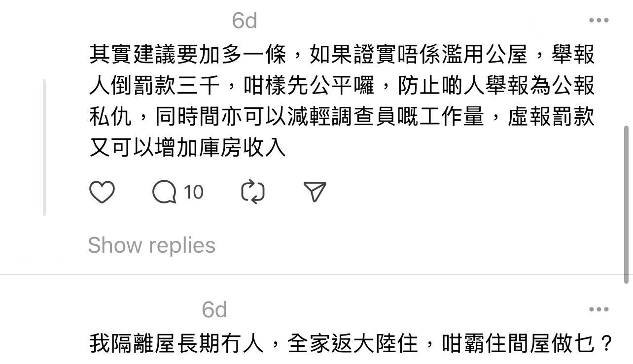Open the more options menu on the second comment
This screenshot has height=364, width=633.
[x=599, y=309]
